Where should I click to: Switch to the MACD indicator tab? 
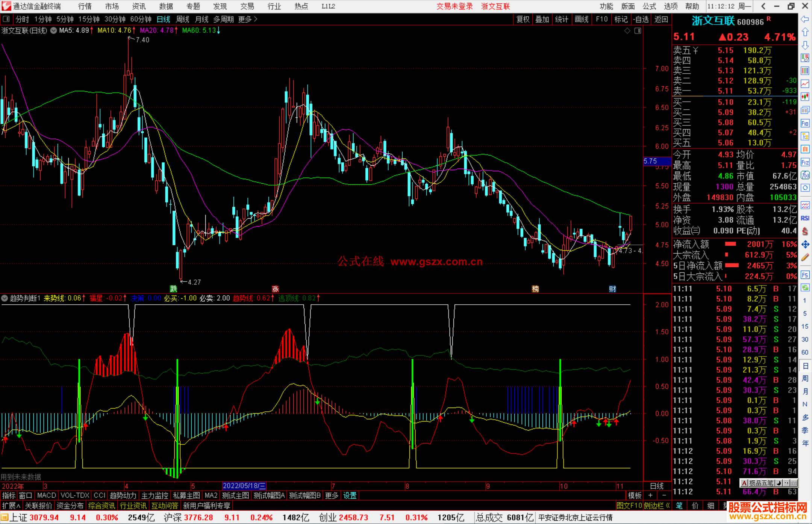[47, 495]
